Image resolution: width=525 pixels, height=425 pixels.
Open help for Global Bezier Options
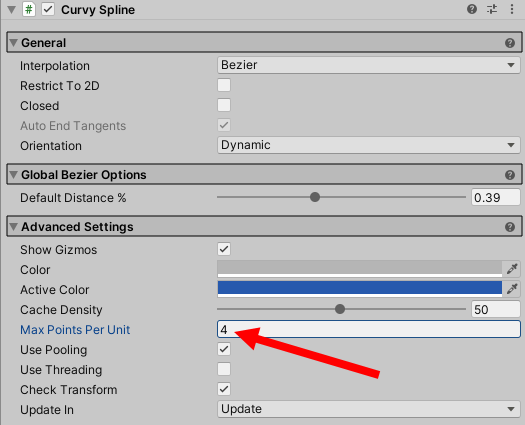[x=510, y=175]
